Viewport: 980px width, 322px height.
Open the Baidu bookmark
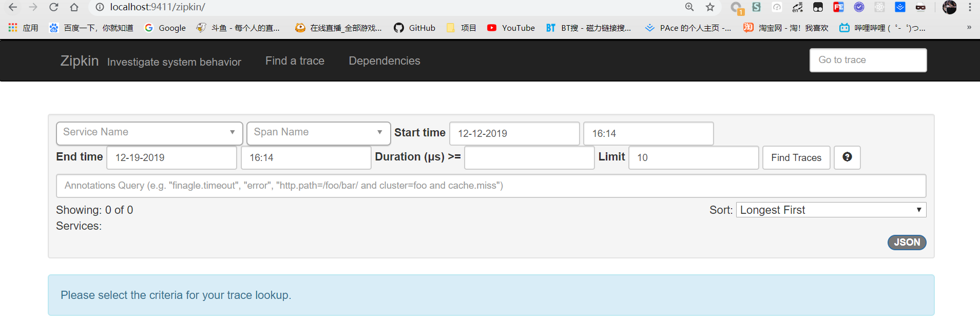pos(91,28)
